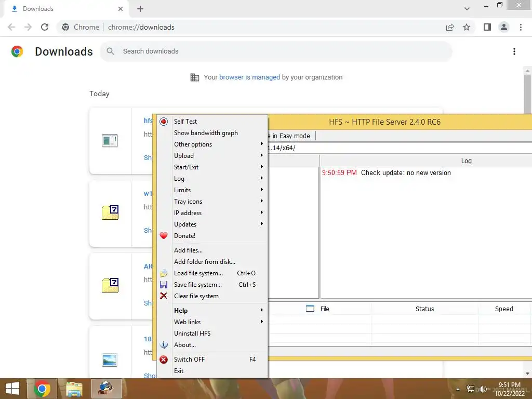The width and height of the screenshot is (532, 399).
Task: Click the red Switch OFF icon
Action: click(x=164, y=360)
